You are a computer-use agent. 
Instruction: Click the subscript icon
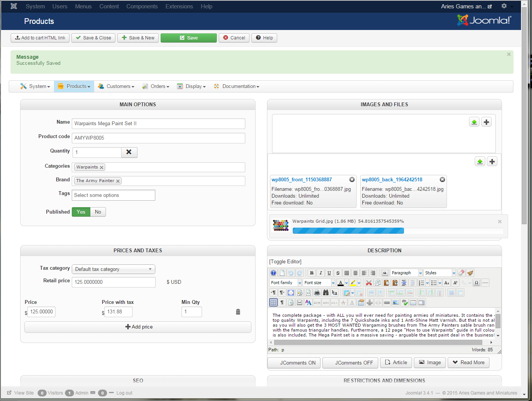(447, 283)
